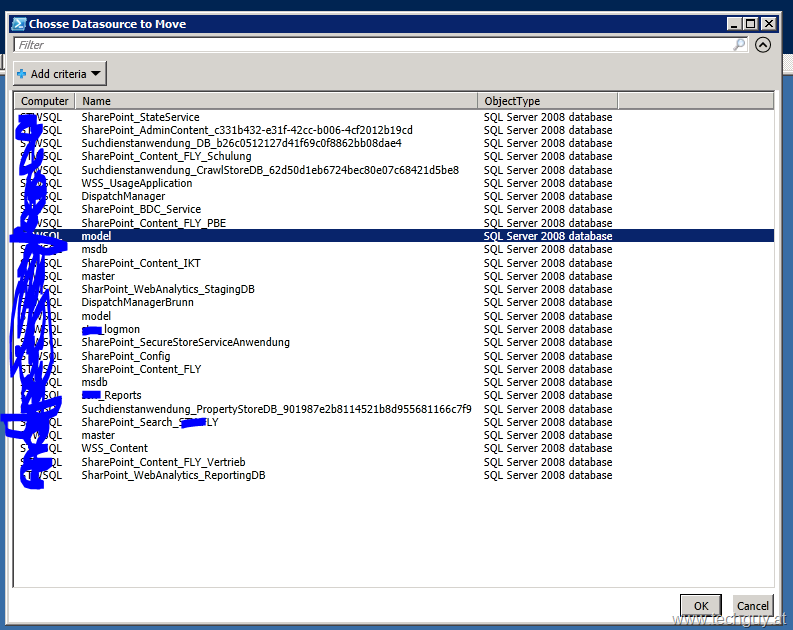Sort by the Computer column header
This screenshot has height=630, width=793.
[x=45, y=101]
